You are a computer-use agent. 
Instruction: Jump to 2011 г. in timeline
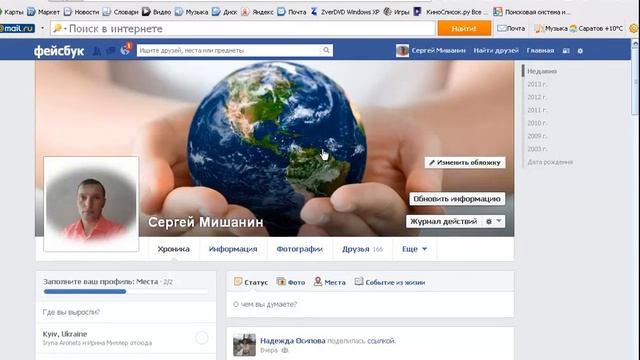click(537, 110)
